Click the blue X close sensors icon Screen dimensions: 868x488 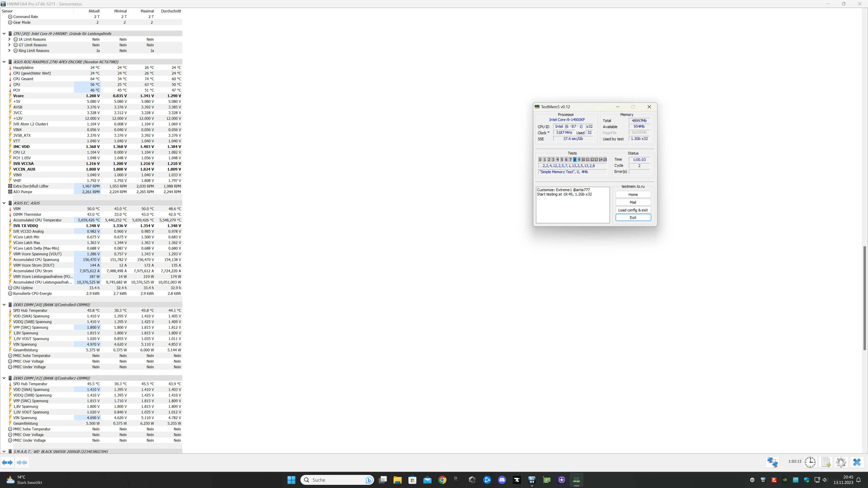coord(856,462)
